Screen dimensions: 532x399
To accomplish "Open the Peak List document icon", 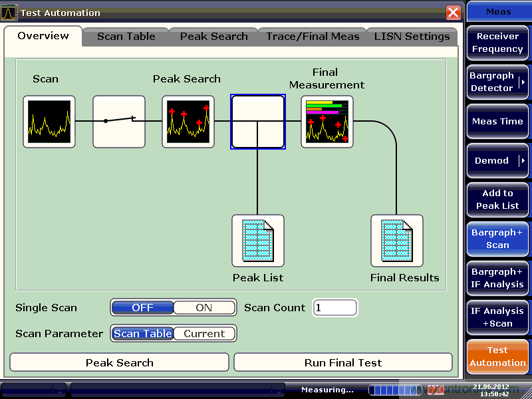I will point(258,241).
